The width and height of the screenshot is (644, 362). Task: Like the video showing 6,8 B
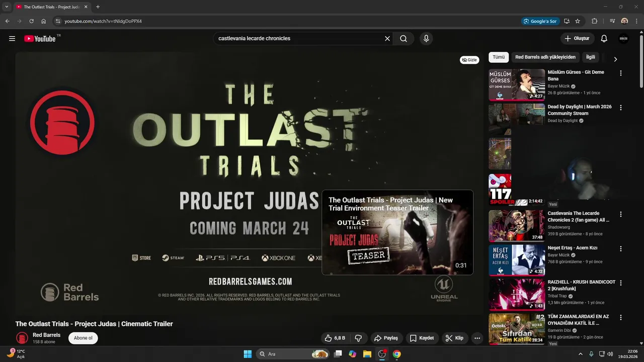335,338
